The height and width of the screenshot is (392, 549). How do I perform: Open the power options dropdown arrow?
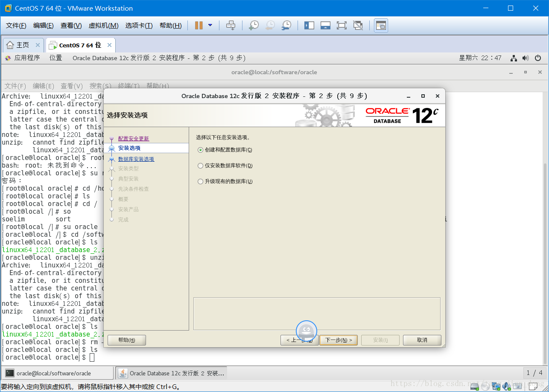click(x=210, y=26)
